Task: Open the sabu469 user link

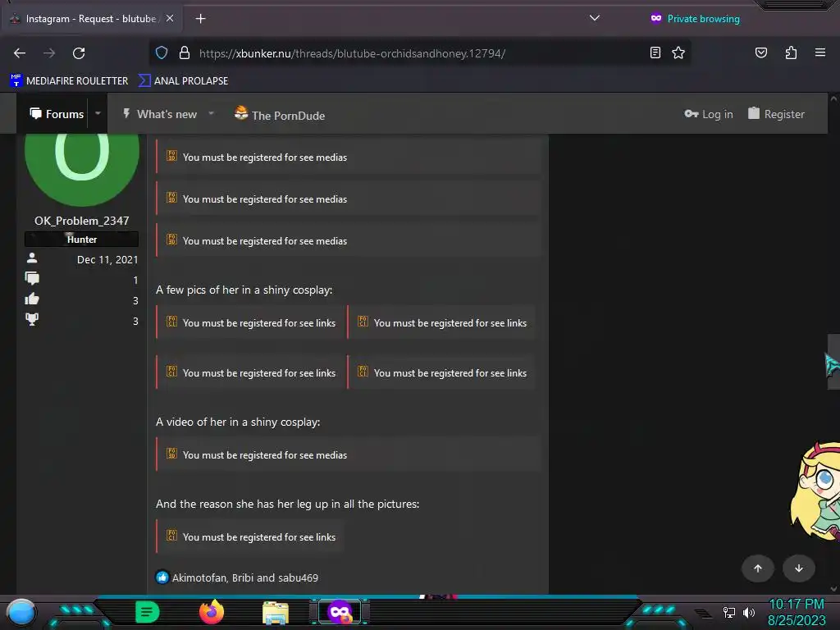Action: 298,578
